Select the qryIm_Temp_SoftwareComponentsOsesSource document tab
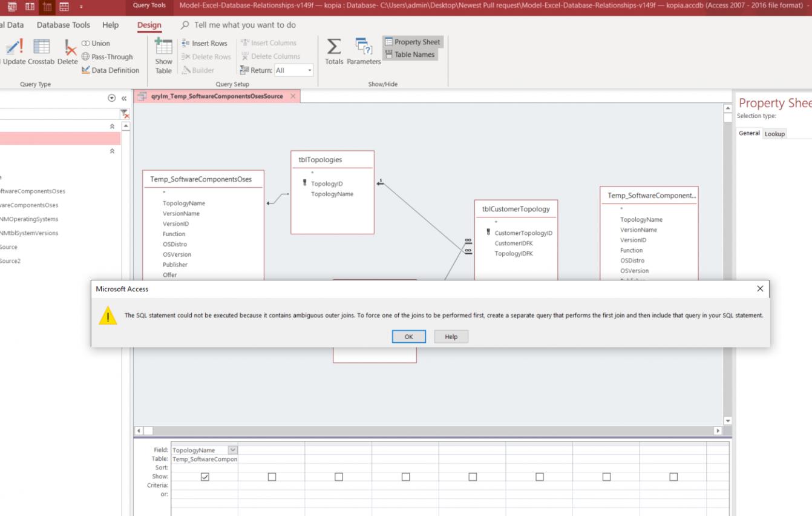Viewport: 812px width, 516px height. (217, 96)
